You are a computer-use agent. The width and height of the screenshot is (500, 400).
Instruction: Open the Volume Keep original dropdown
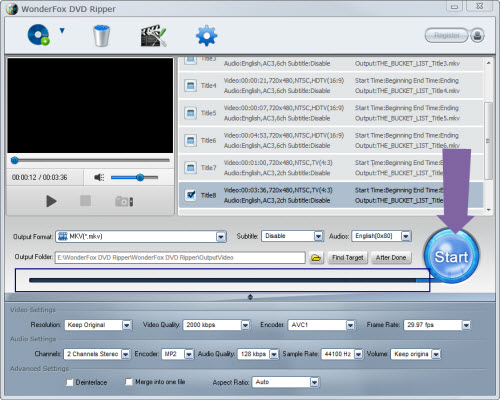tap(436, 354)
